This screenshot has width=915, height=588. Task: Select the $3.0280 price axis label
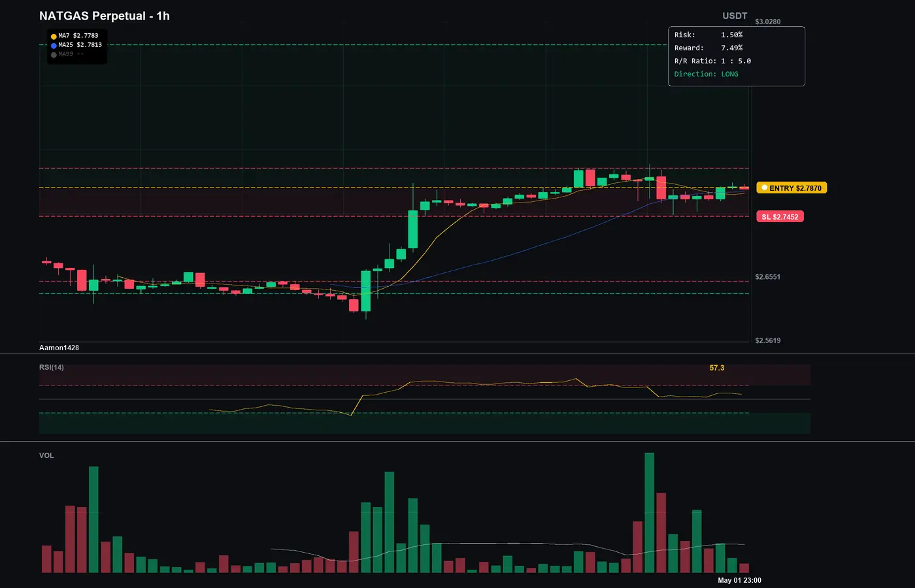(x=768, y=22)
